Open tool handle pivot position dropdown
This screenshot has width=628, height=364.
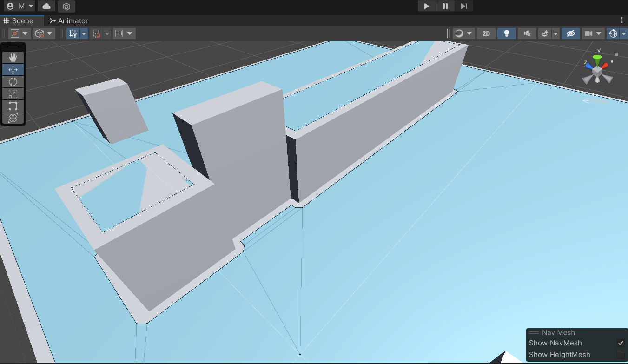pyautogui.click(x=20, y=33)
